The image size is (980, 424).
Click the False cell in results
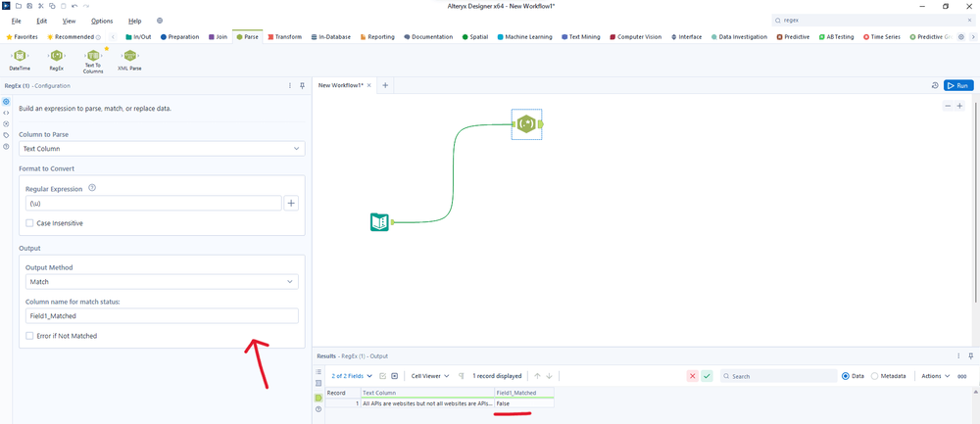click(523, 403)
